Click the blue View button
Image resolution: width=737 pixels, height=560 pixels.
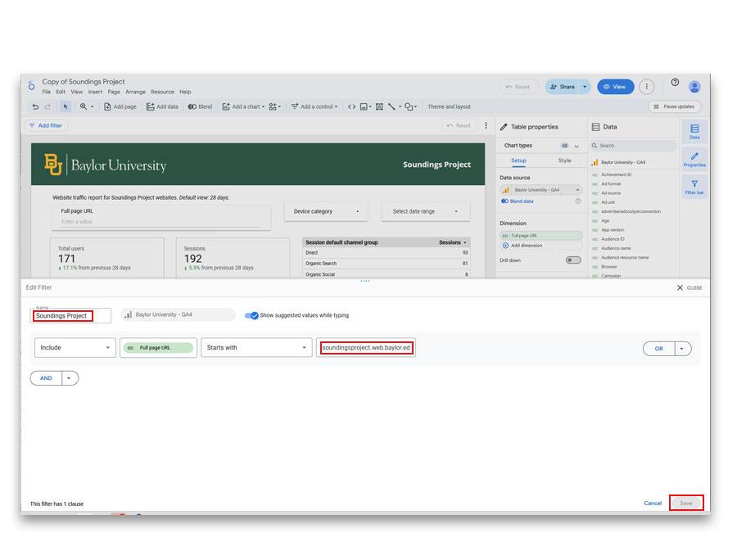[x=615, y=87]
